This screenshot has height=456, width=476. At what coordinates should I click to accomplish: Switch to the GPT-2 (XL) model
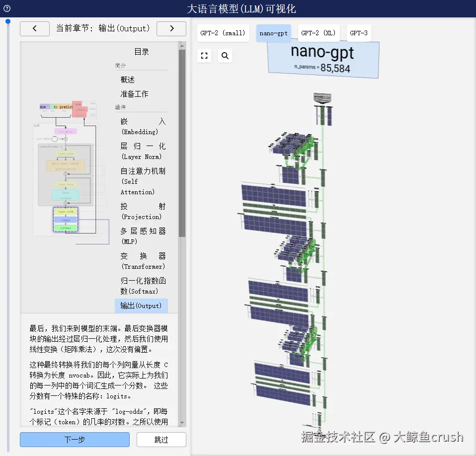(x=319, y=33)
